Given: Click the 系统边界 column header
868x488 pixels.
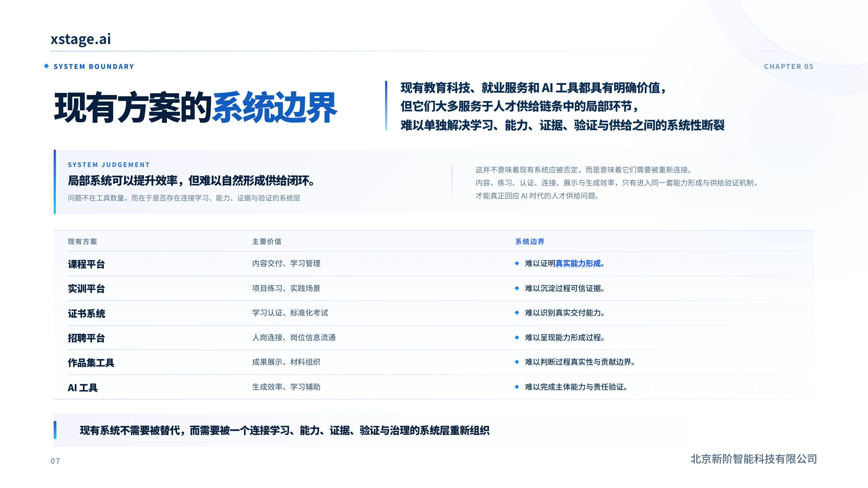Looking at the screenshot, I should coord(529,241).
